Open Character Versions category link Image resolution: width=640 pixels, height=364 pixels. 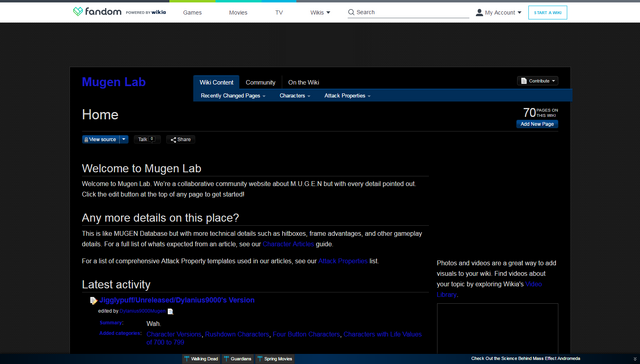click(174, 334)
